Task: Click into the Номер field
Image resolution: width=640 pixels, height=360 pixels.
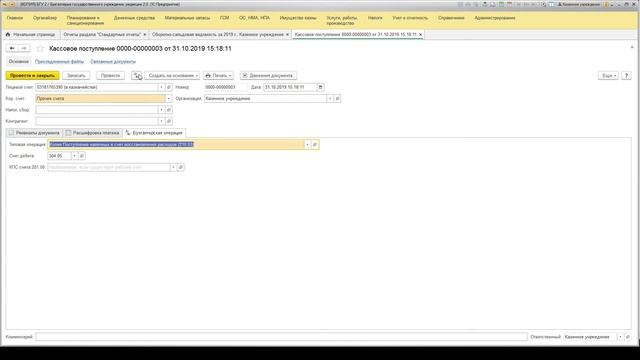Action: (226, 87)
